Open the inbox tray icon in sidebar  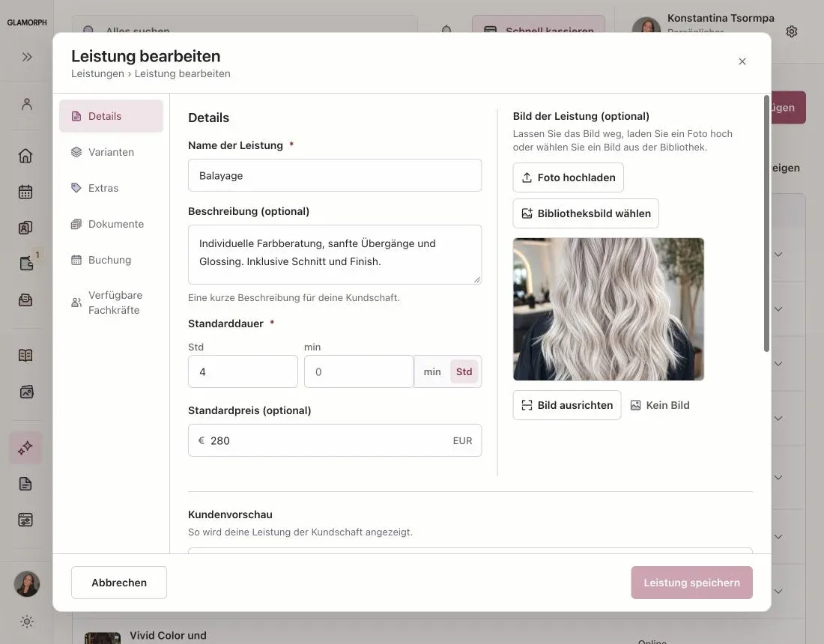(25, 300)
